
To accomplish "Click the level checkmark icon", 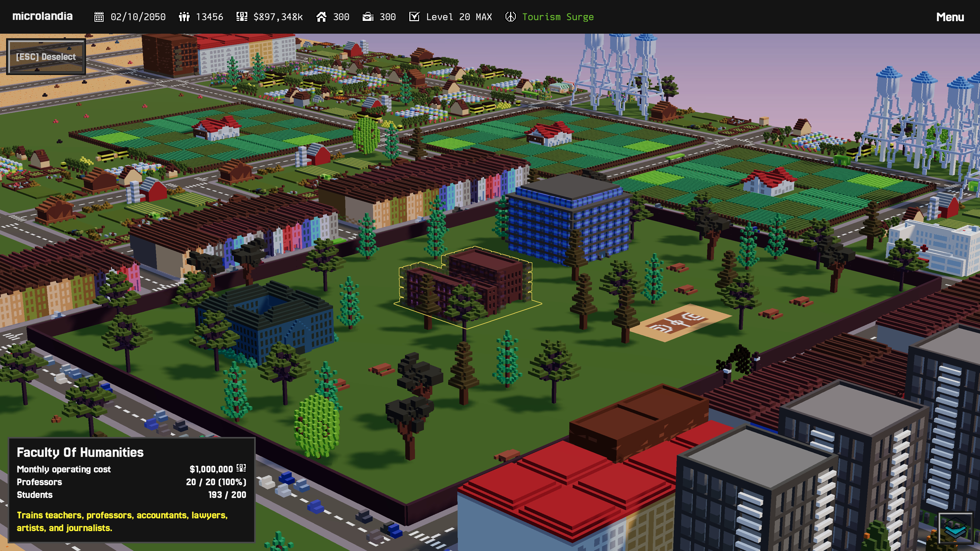I will pos(414,17).
